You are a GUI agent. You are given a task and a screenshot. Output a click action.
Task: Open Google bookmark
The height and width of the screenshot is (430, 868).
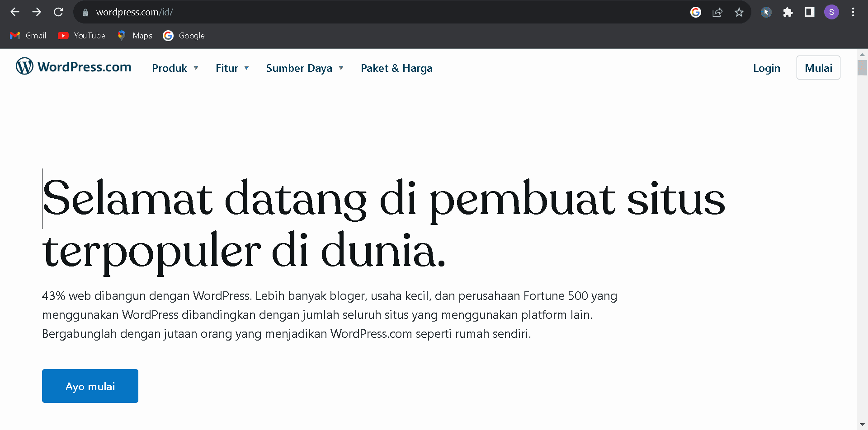[x=184, y=36]
